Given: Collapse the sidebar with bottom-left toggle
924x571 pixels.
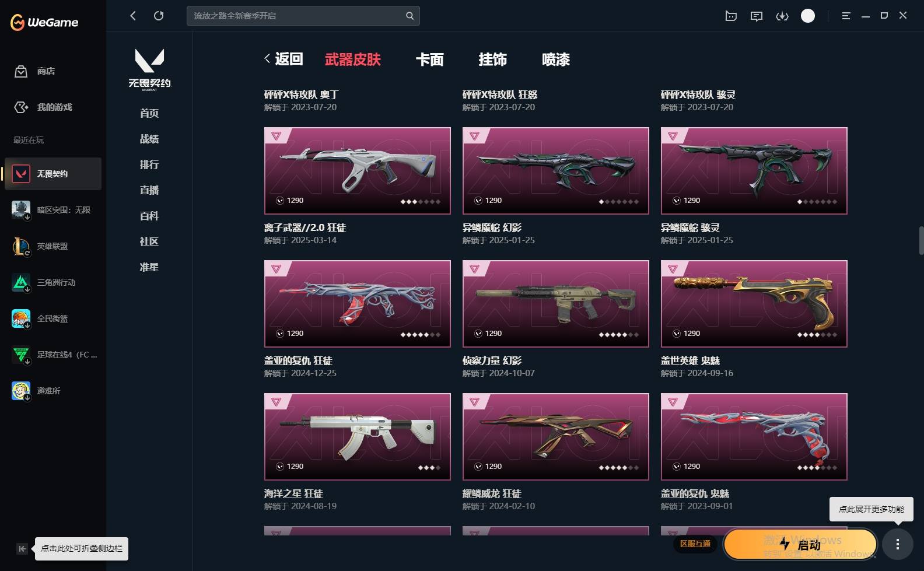Looking at the screenshot, I should (x=22, y=548).
